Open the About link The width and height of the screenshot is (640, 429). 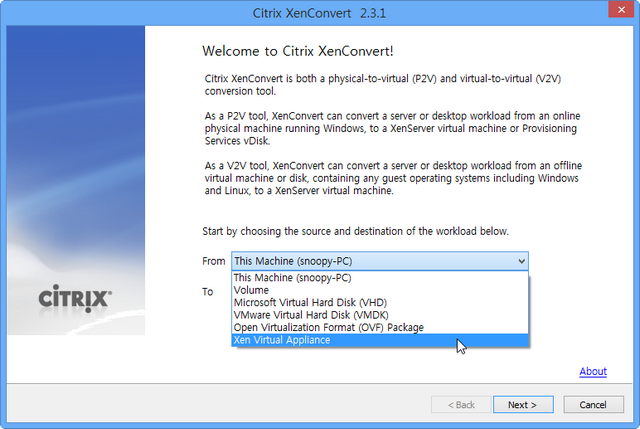point(593,371)
